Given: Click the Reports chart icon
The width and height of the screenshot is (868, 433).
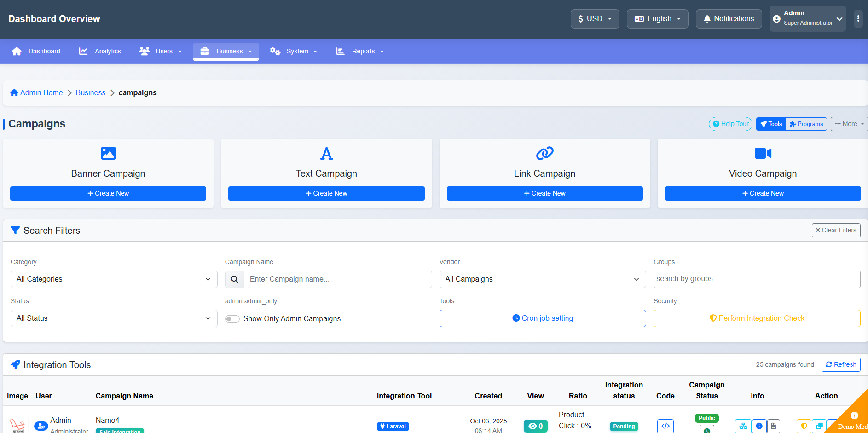Looking at the screenshot, I should [340, 51].
